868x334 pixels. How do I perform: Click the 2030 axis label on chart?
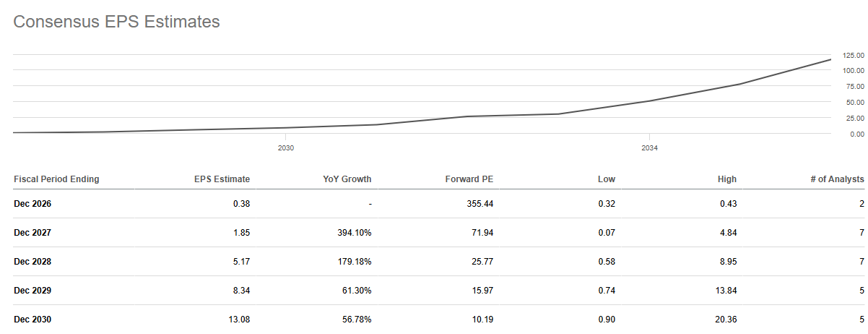coord(286,147)
